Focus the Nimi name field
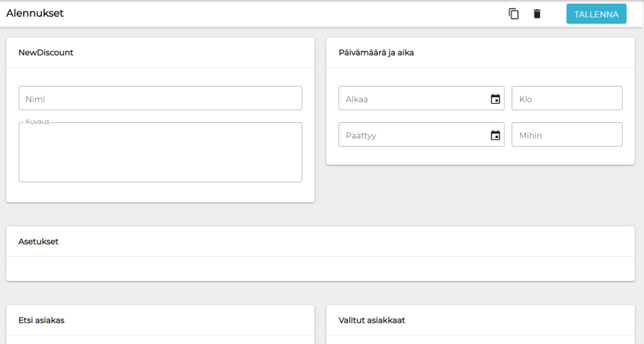The image size is (644, 344). click(160, 99)
